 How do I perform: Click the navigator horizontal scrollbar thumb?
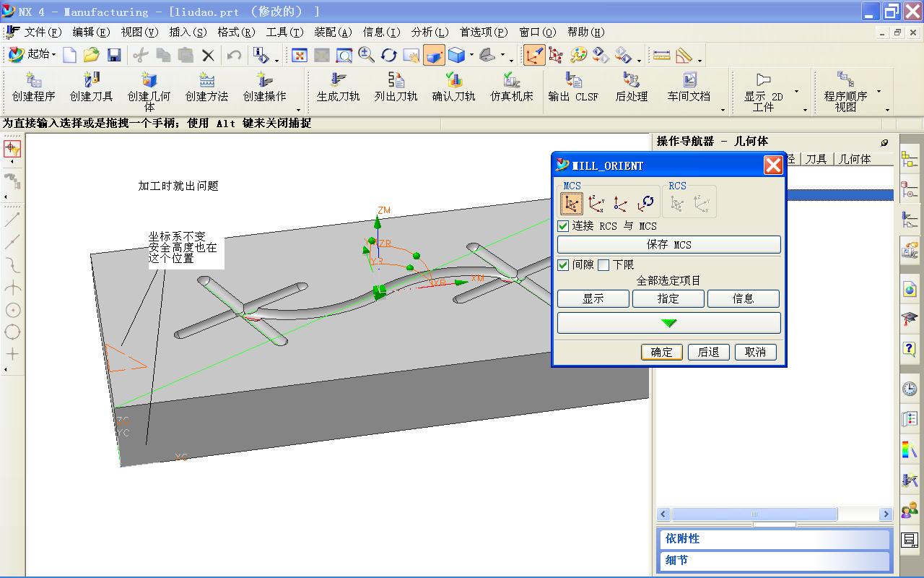(754, 514)
